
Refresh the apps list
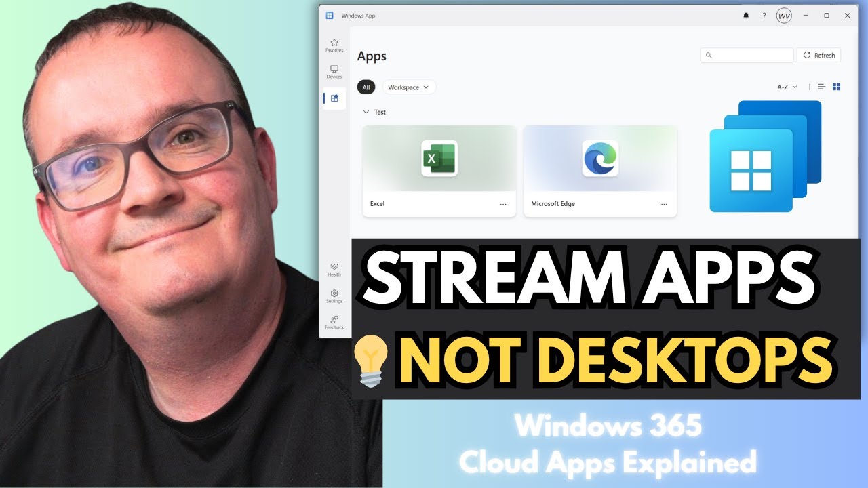[x=819, y=56]
